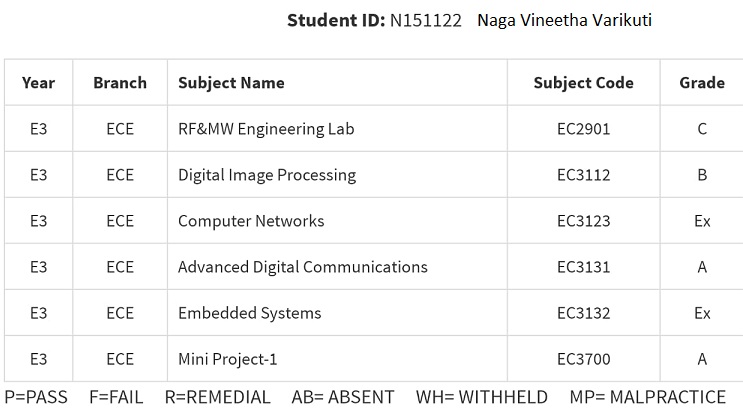
Task: Click the Subject Code column header
Action: click(583, 83)
